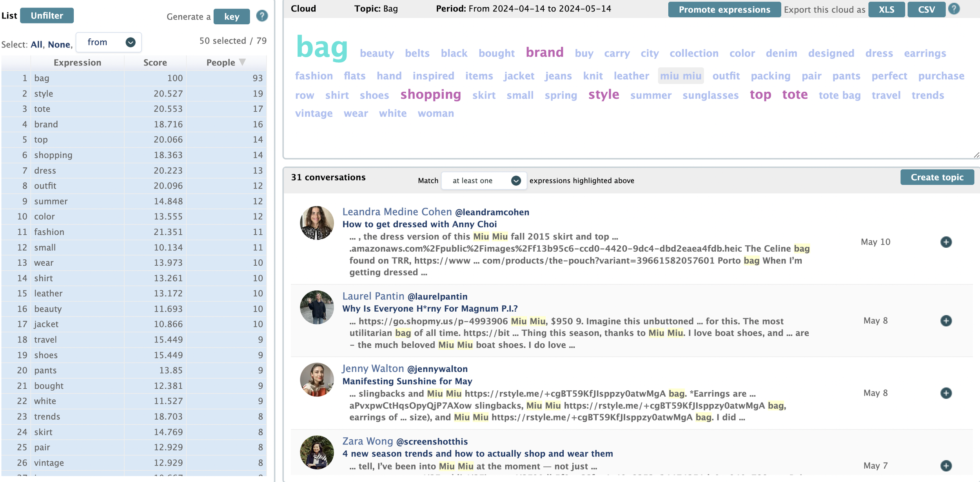Sort by the People column arrow

(242, 62)
